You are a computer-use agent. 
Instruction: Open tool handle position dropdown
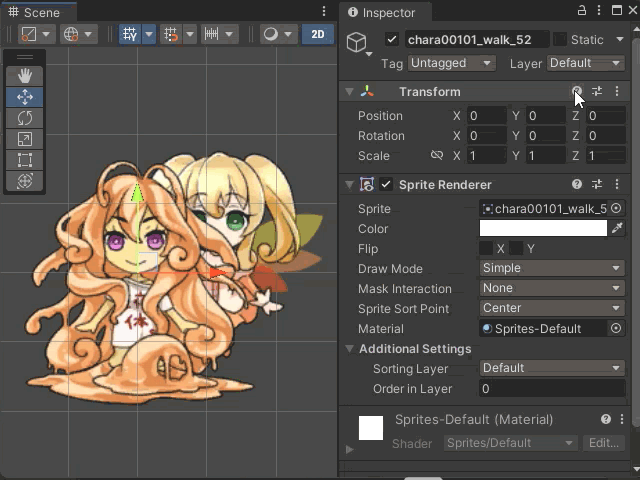46,34
